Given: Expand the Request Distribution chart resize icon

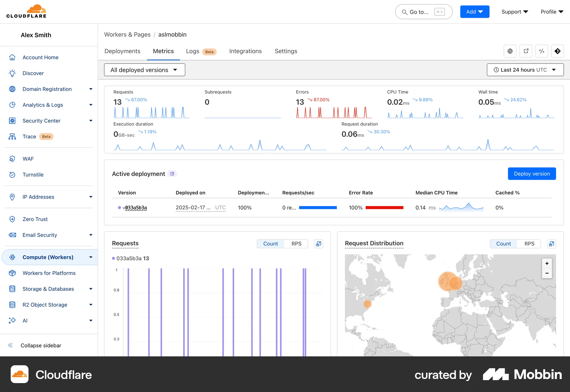Looking at the screenshot, I should pos(552,244).
